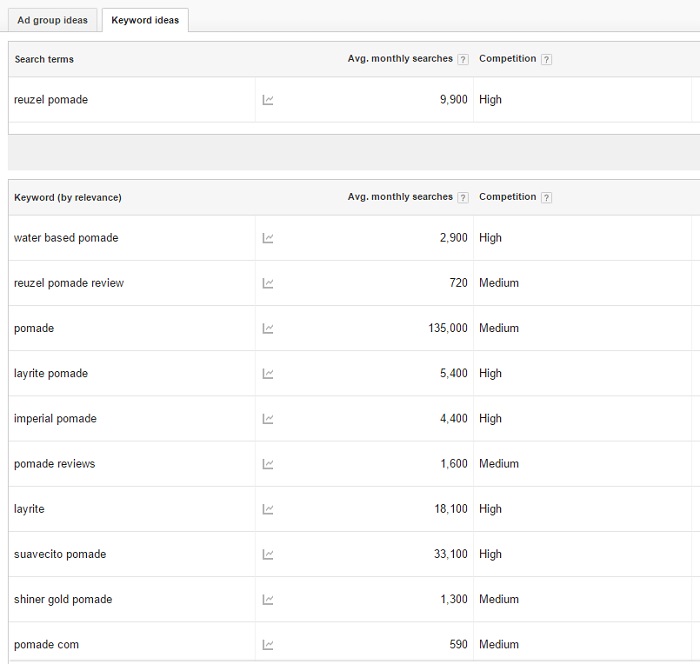This screenshot has height=664, width=700.
Task: Click trend chart icon beside layrite pomade
Action: [x=268, y=374]
